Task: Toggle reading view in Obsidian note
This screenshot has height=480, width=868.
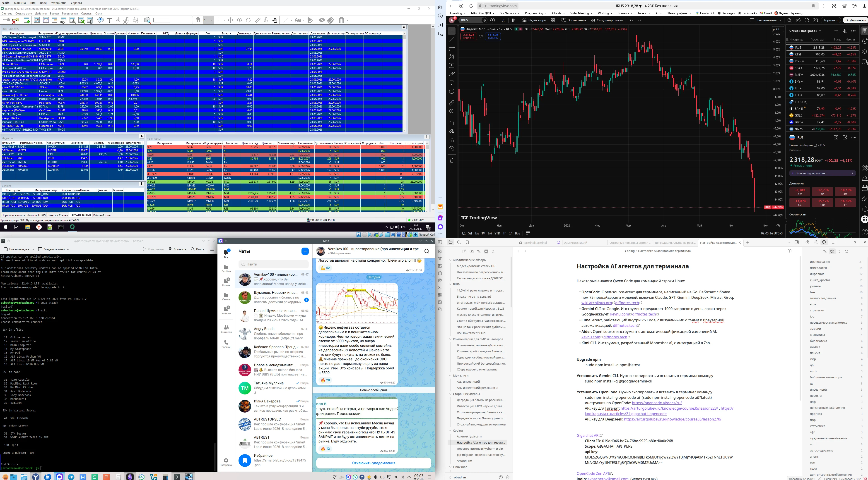Action: click(x=789, y=251)
